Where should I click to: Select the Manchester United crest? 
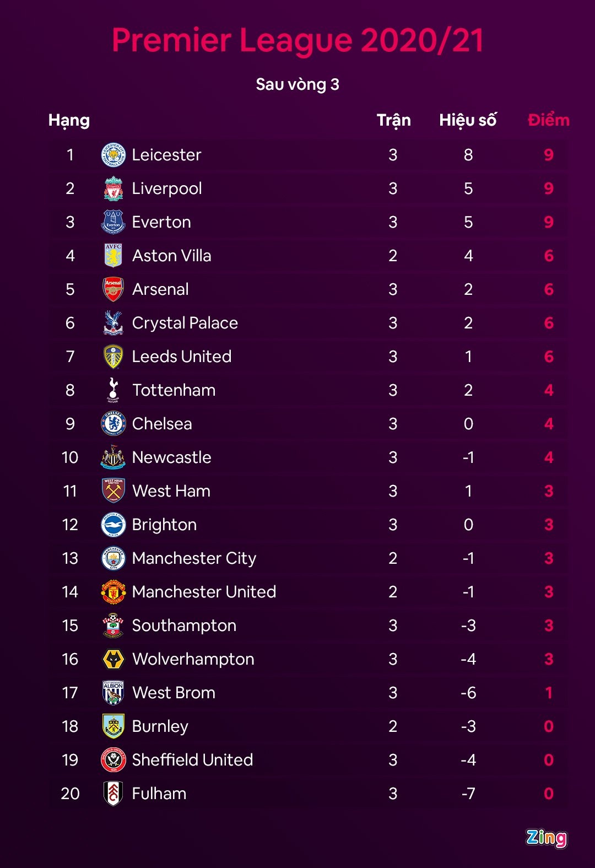pos(113,592)
